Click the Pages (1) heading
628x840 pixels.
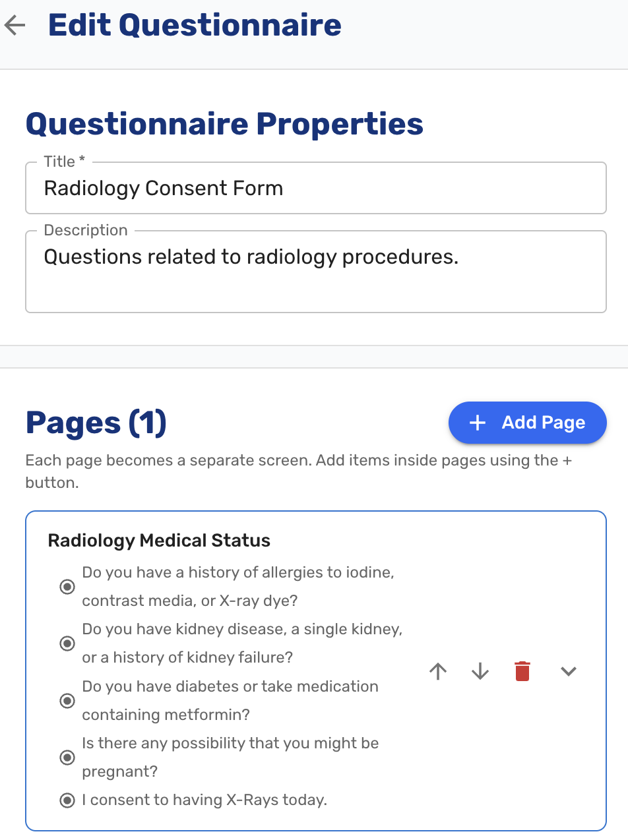coord(96,423)
